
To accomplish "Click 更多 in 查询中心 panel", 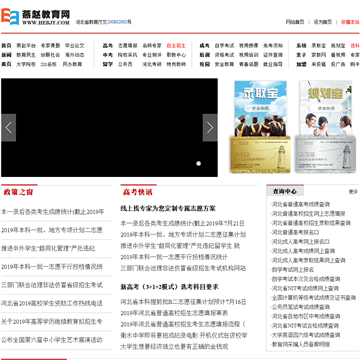I will click(353, 192).
